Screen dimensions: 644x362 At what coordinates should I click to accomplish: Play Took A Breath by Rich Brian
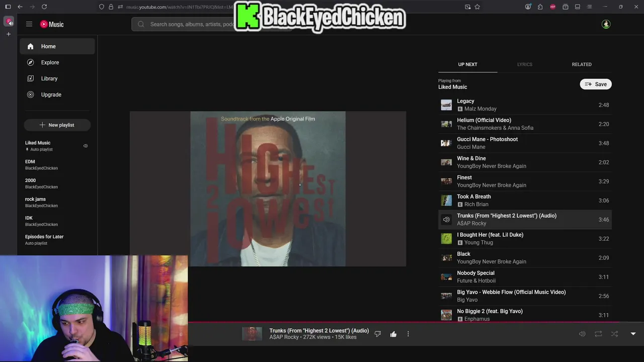pyautogui.click(x=525, y=200)
